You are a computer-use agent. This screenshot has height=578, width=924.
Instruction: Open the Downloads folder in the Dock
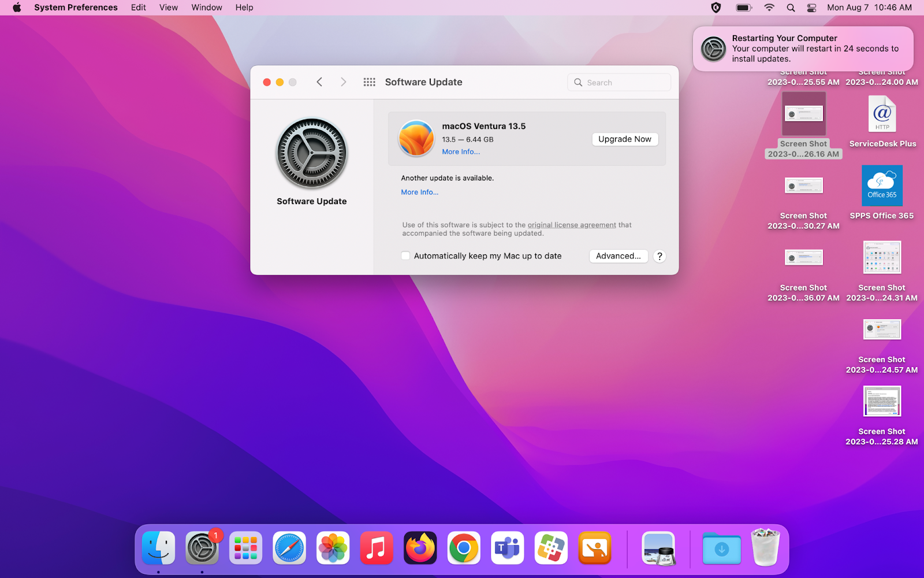722,548
